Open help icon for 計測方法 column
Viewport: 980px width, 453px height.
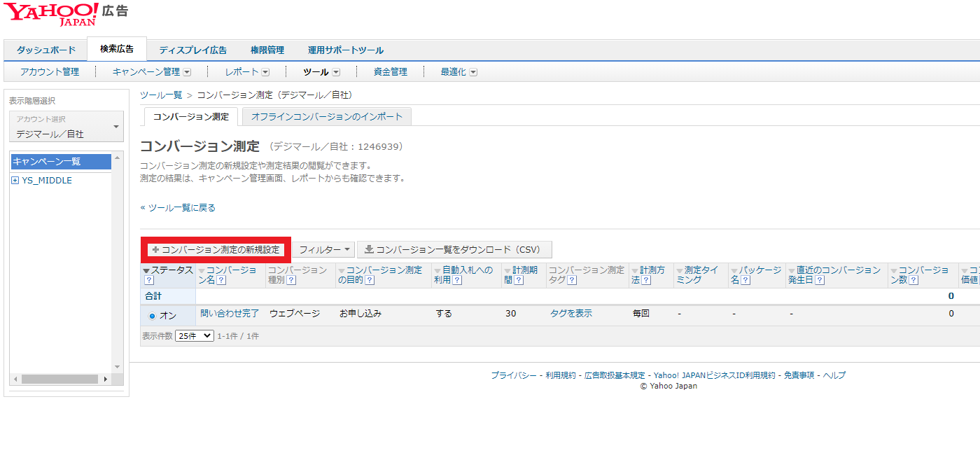click(647, 280)
